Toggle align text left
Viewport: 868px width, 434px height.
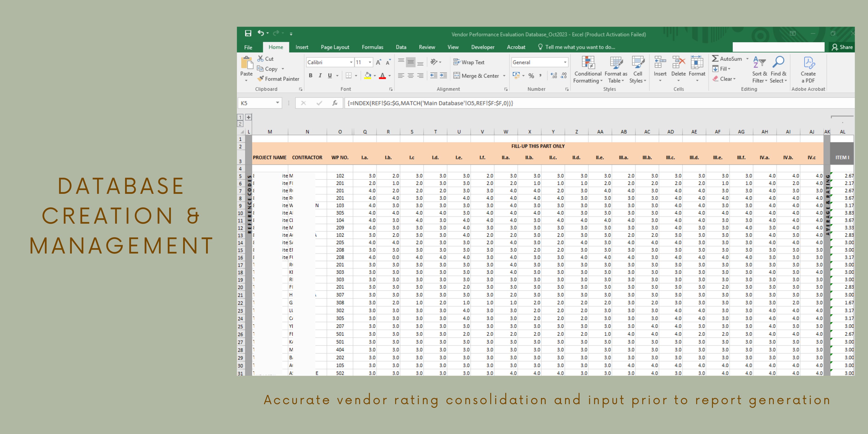(401, 76)
